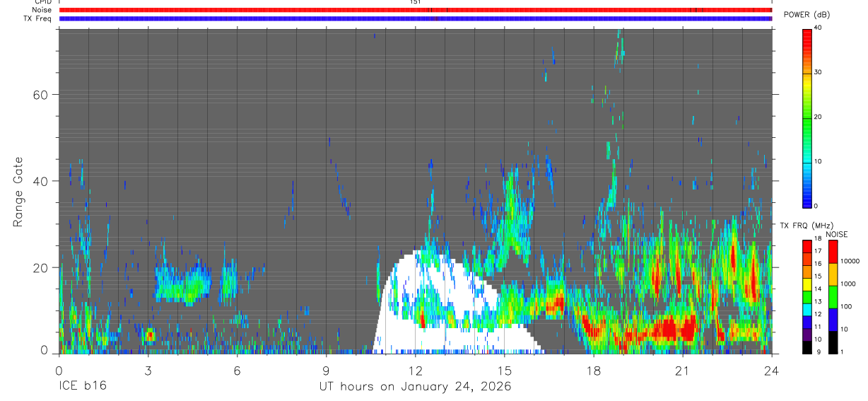Select the black NOISE swatch between 1 and 10

click(x=833, y=342)
